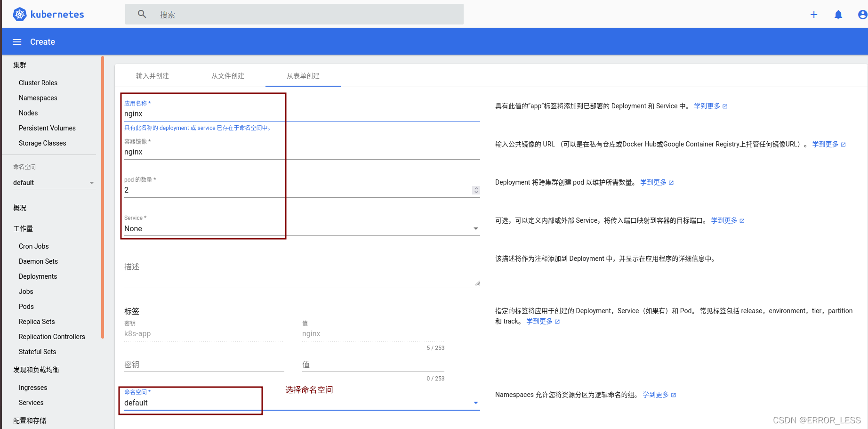868x429 pixels.
Task: Click external link icon beside Namespaces help
Action: [674, 395]
